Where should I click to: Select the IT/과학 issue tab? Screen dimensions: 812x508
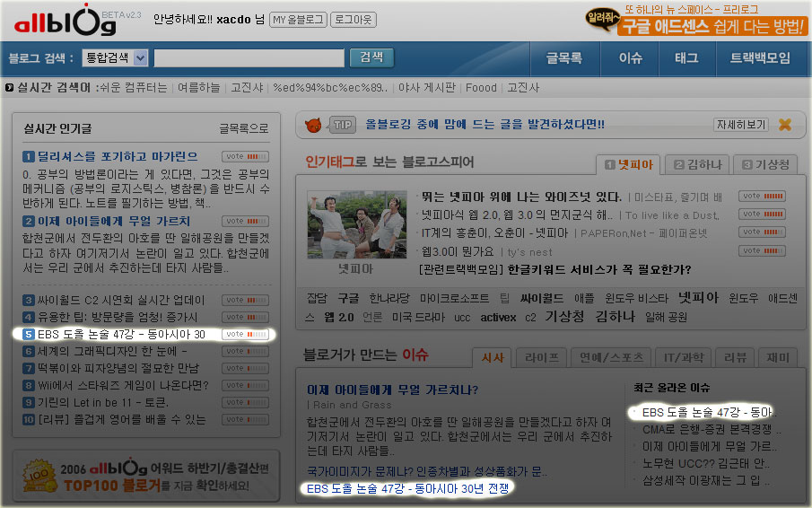(683, 358)
